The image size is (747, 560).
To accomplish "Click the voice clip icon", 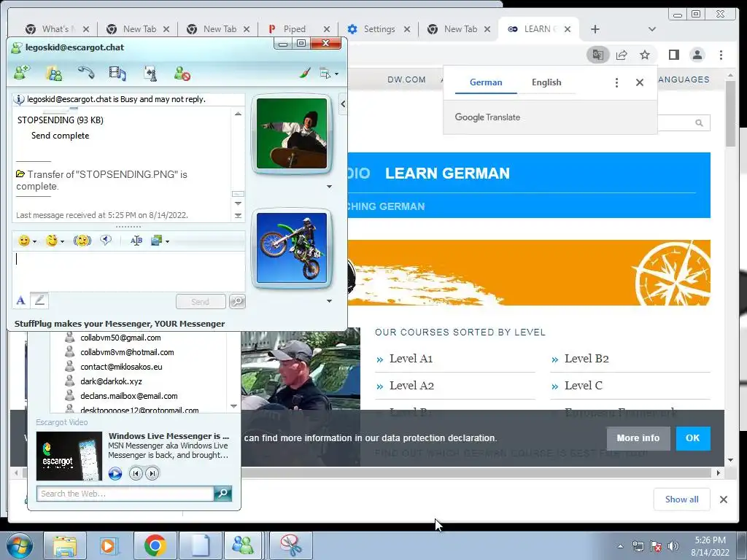I will click(106, 241).
